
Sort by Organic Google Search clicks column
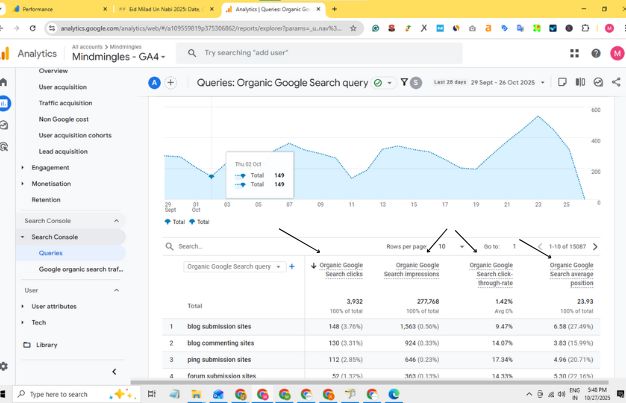[341, 270]
